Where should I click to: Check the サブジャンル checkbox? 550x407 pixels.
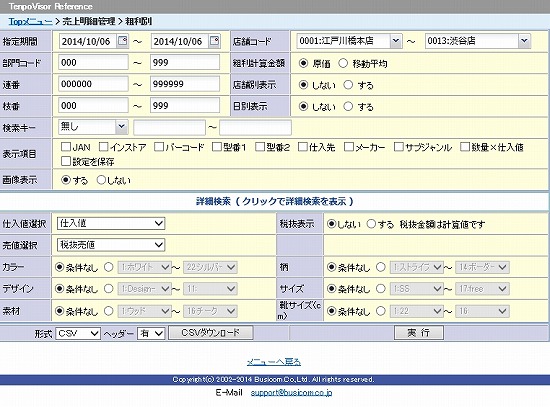tap(398, 147)
